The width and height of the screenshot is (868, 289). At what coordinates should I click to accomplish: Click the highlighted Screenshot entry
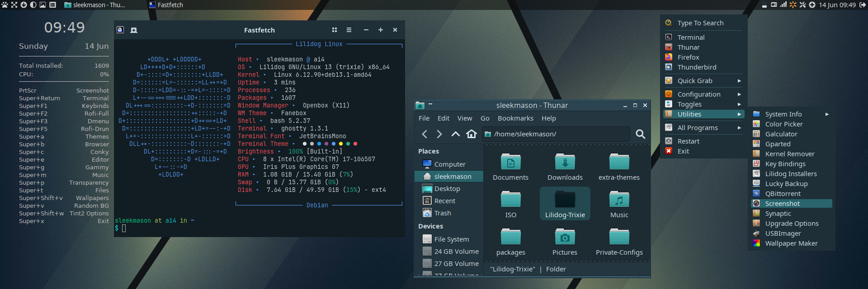(x=791, y=203)
